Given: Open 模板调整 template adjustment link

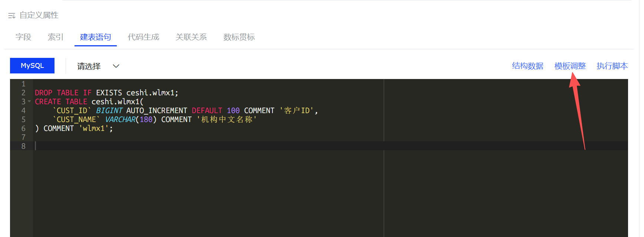Looking at the screenshot, I should (570, 66).
